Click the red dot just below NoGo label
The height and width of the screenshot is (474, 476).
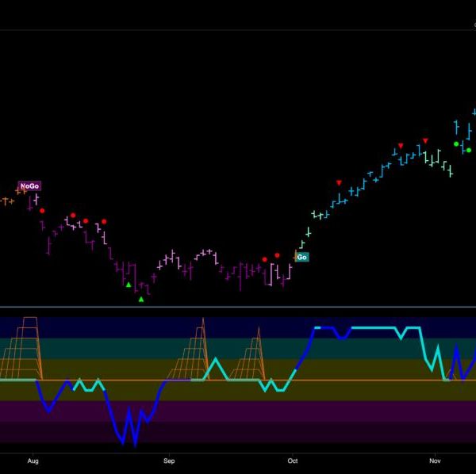point(42,211)
